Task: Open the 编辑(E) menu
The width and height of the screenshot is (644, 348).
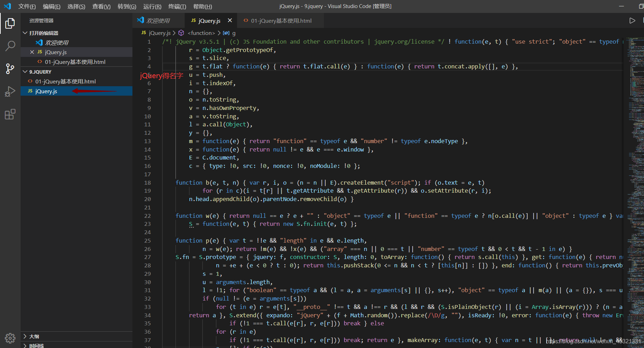Action: [x=52, y=6]
